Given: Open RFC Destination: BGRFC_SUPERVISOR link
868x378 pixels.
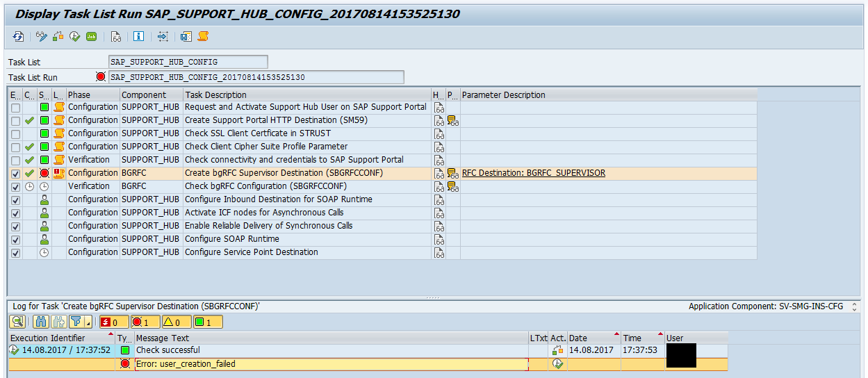Looking at the screenshot, I should [x=534, y=173].
